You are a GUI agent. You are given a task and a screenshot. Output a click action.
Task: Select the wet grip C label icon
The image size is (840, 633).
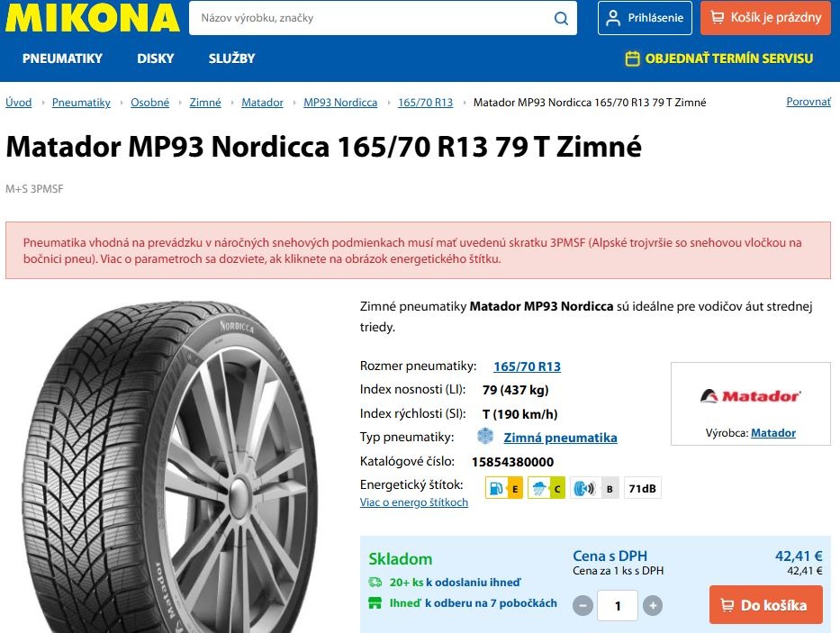click(x=546, y=487)
